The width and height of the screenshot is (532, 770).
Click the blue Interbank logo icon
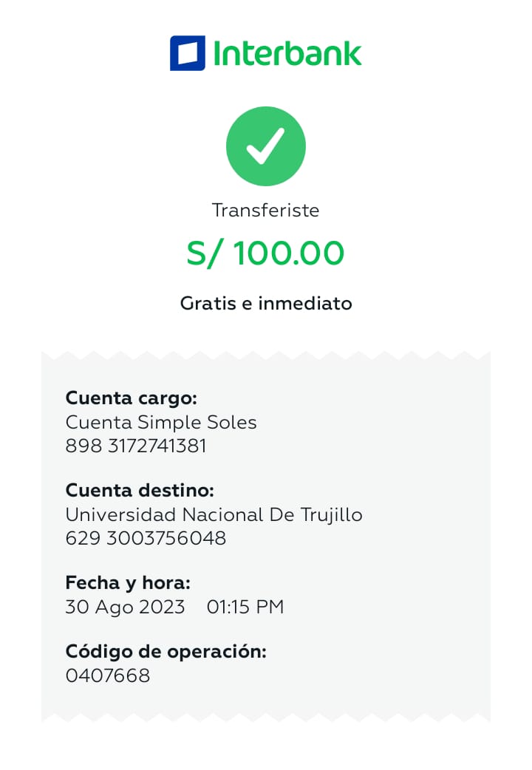tap(188, 53)
